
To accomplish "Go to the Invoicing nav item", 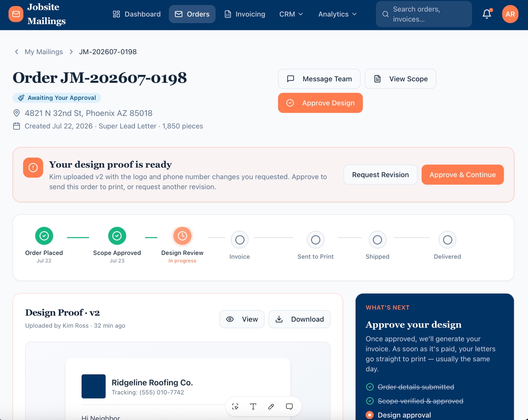I will click(245, 14).
